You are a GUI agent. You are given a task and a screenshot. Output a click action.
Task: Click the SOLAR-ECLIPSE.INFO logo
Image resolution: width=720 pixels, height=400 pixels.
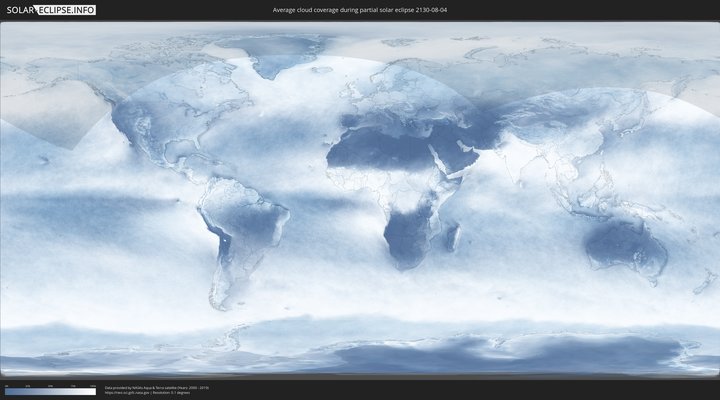[x=51, y=10]
